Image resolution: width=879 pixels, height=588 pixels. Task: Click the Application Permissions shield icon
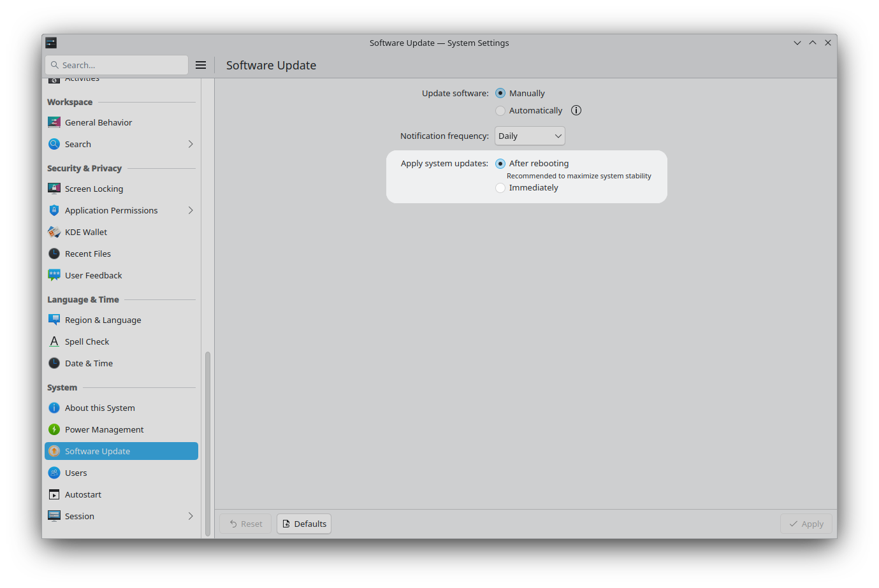(54, 210)
